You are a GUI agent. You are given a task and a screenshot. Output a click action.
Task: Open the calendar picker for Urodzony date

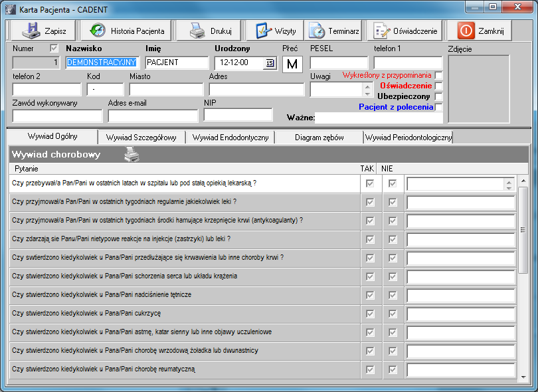click(x=269, y=63)
